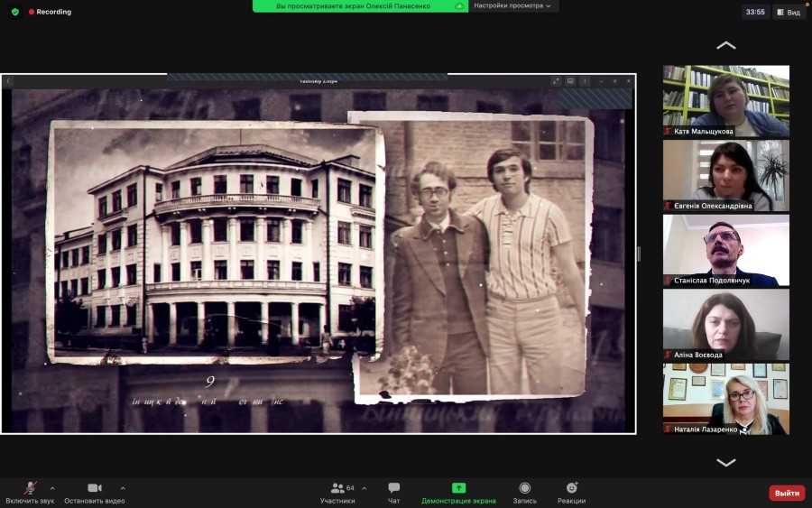The width and height of the screenshot is (812, 508).
Task: Click the red Recording indicator
Action: (50, 12)
